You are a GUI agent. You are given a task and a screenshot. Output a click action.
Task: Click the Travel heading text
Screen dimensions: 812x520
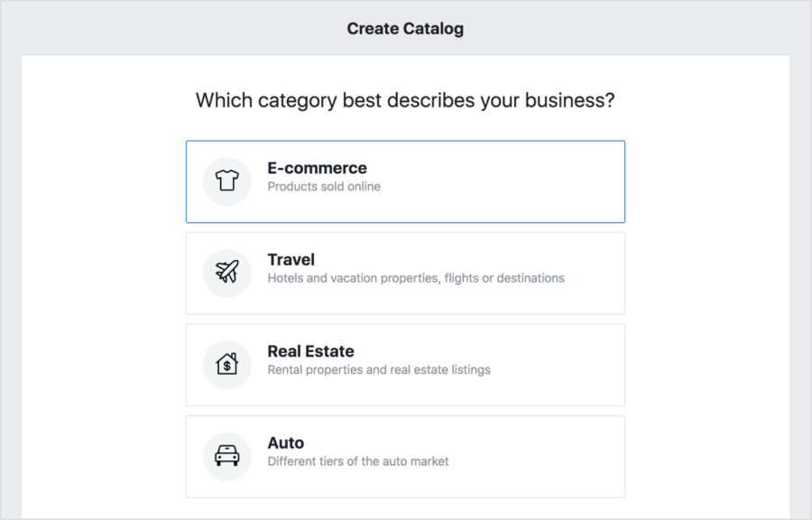click(x=291, y=259)
